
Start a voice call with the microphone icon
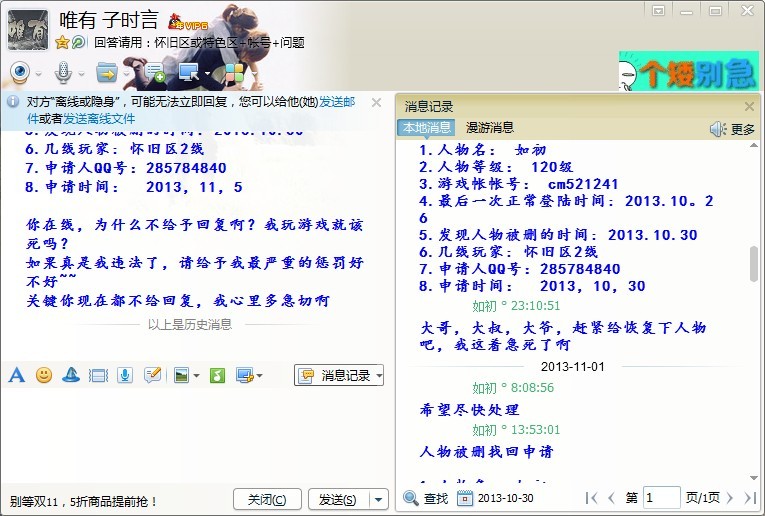62,73
